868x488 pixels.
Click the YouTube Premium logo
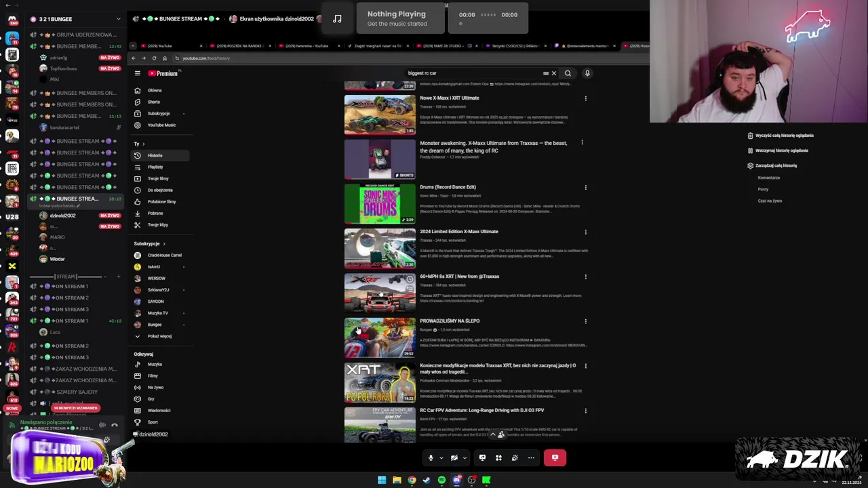coord(163,73)
